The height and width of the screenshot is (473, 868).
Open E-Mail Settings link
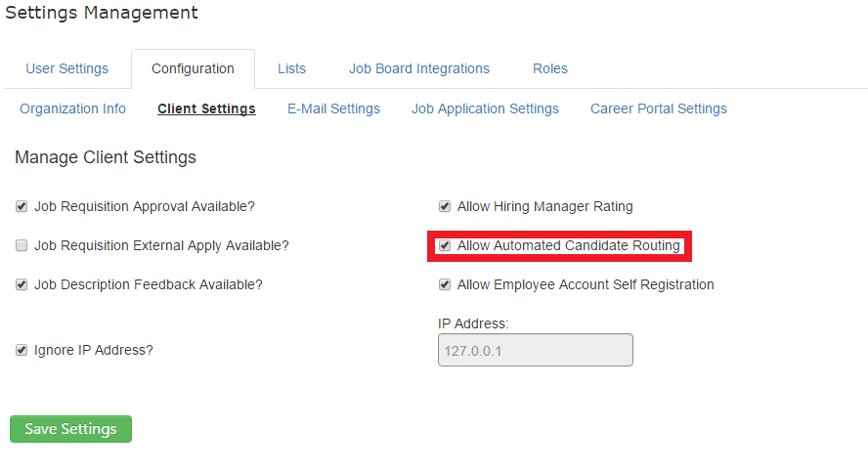pos(333,108)
